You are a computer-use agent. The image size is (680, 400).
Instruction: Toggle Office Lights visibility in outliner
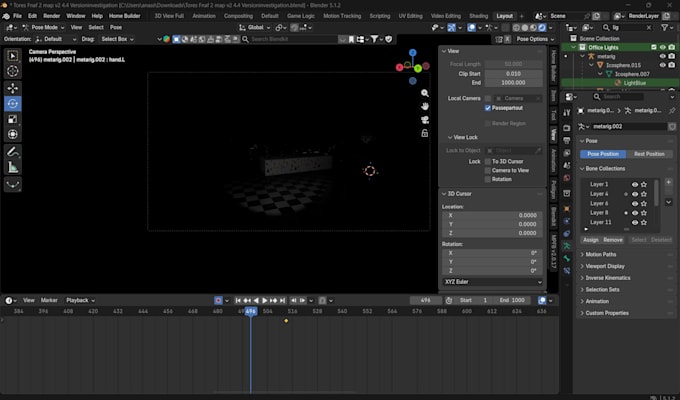pyautogui.click(x=663, y=47)
